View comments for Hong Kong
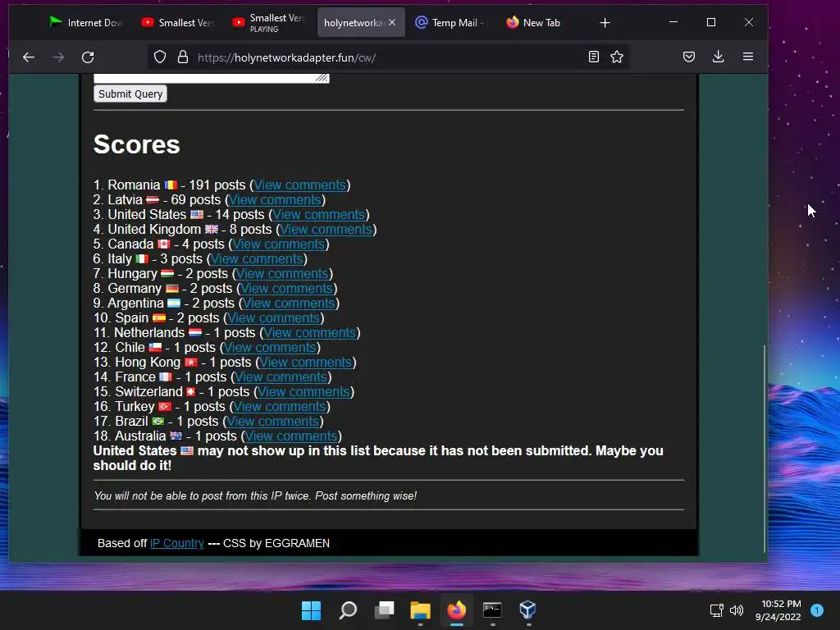This screenshot has height=630, width=840. click(306, 362)
